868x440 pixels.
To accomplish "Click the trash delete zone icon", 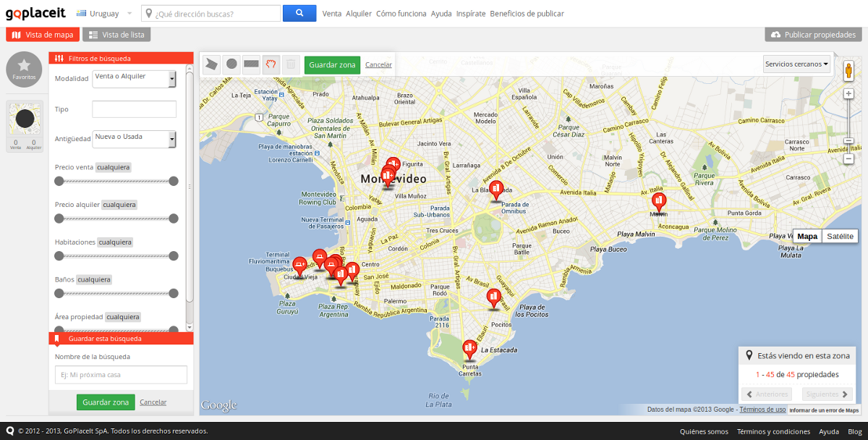I will [x=290, y=64].
